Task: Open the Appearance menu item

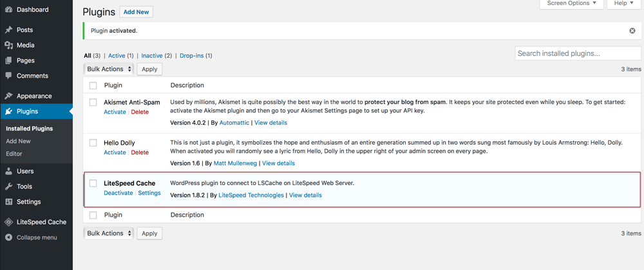Action: tap(34, 96)
